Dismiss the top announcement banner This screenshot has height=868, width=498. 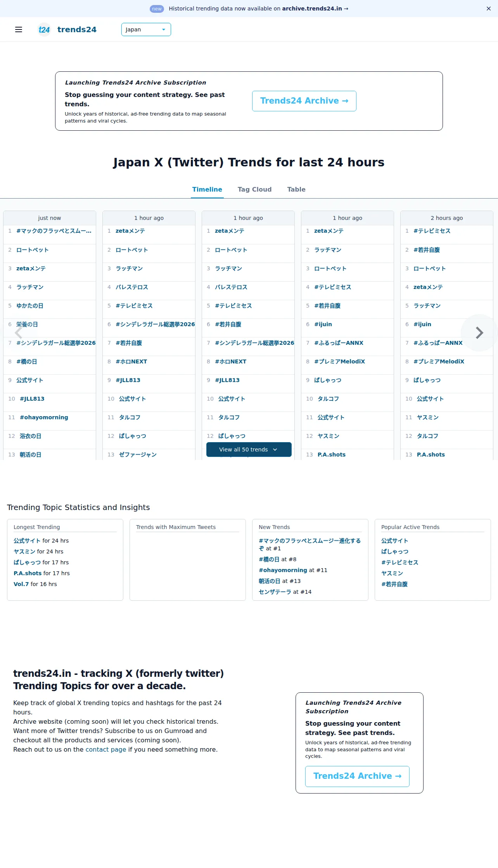click(489, 9)
